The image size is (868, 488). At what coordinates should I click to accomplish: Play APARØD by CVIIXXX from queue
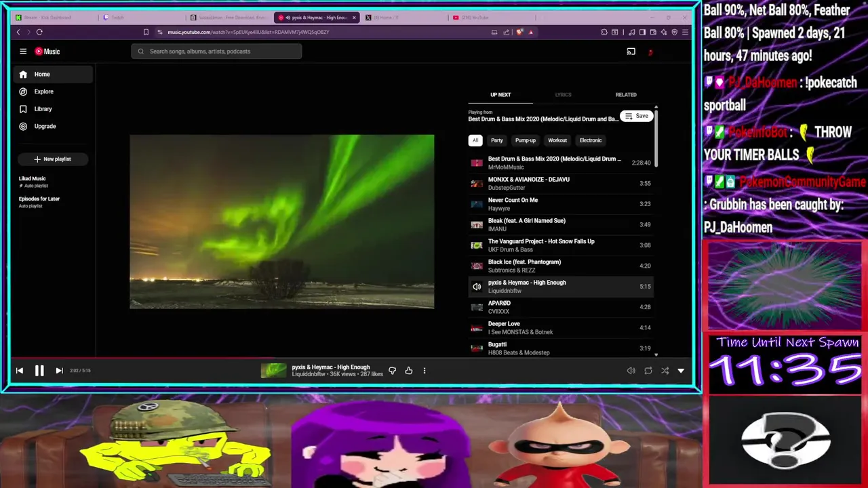coord(561,307)
